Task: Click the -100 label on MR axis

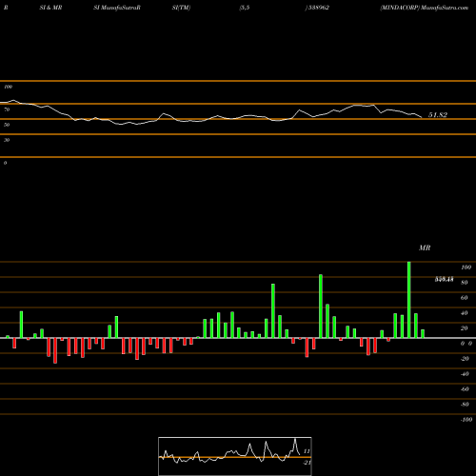Action: pos(466,420)
